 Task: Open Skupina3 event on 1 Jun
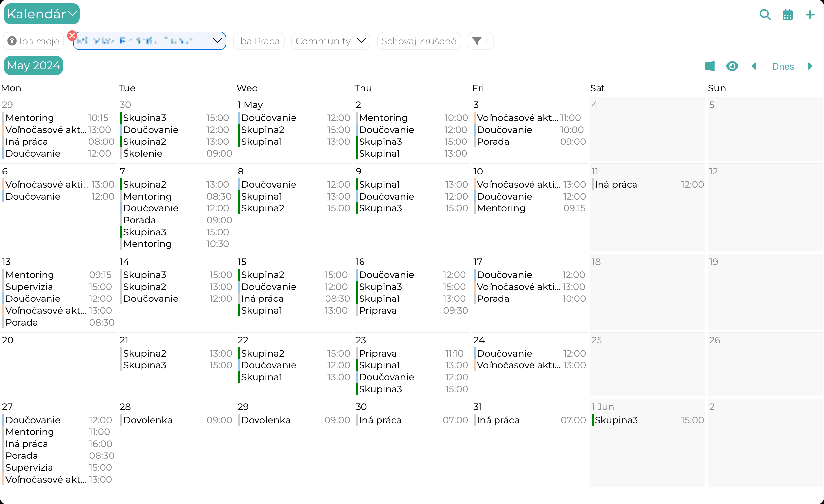click(648, 420)
